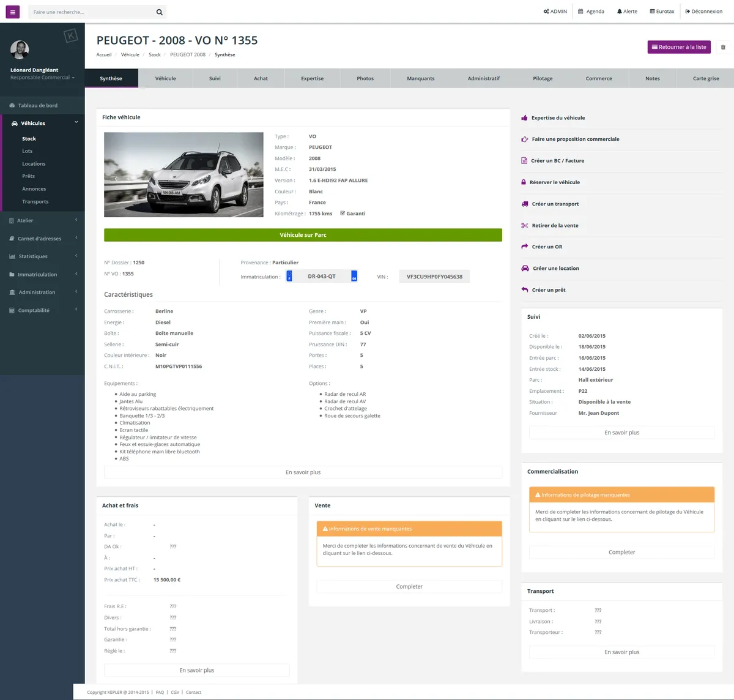Screen dimensions: 734x700
Task: Click the Retirer de la vente scissors icon
Action: click(x=524, y=226)
